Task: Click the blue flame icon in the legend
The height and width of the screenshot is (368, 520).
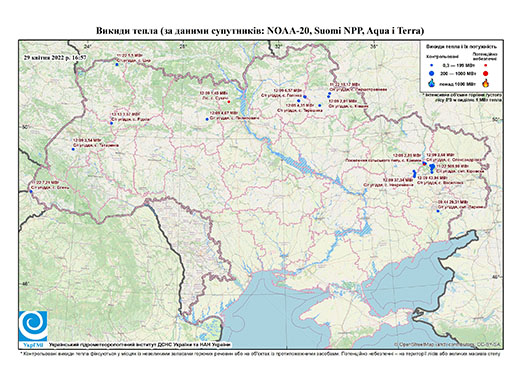Action: click(x=431, y=83)
